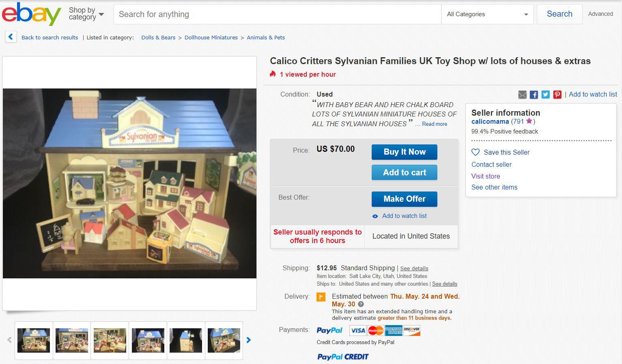
Task: Select the fifth product thumbnail image
Action: pyautogui.click(x=186, y=340)
